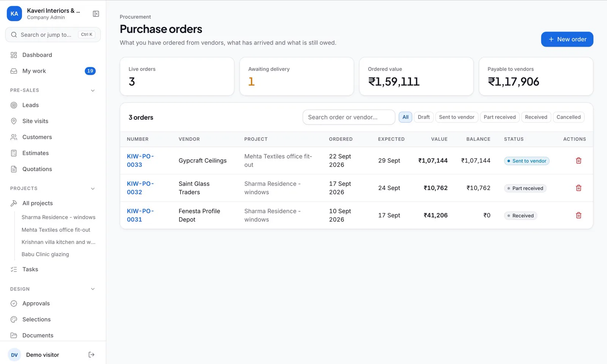Create a New order
607x364 pixels.
pos(567,39)
